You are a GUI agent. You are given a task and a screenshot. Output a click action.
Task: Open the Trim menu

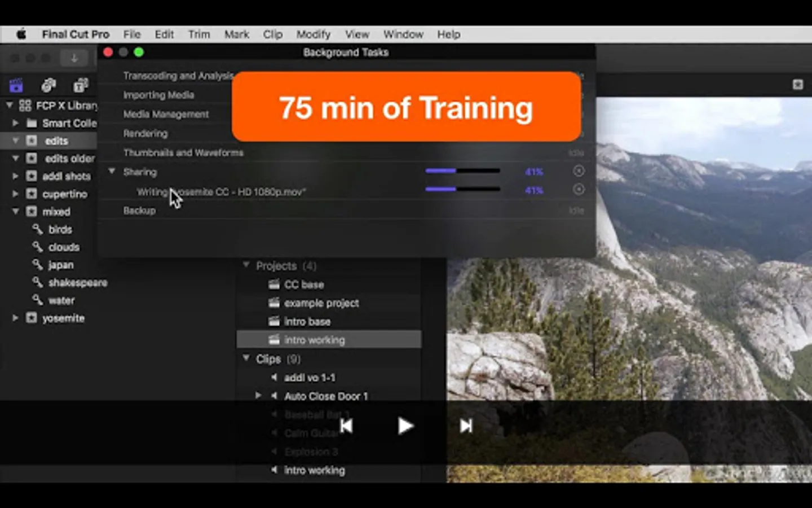[x=199, y=34]
